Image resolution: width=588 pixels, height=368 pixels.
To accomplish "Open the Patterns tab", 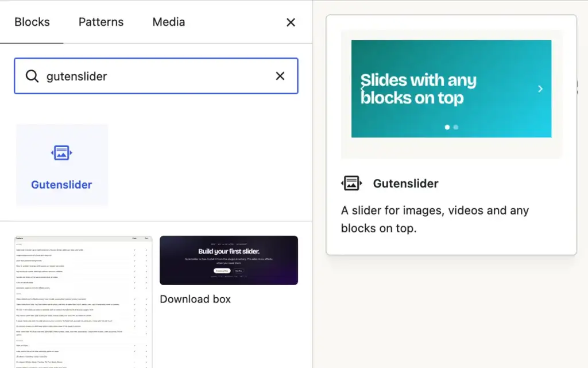I will [x=101, y=22].
